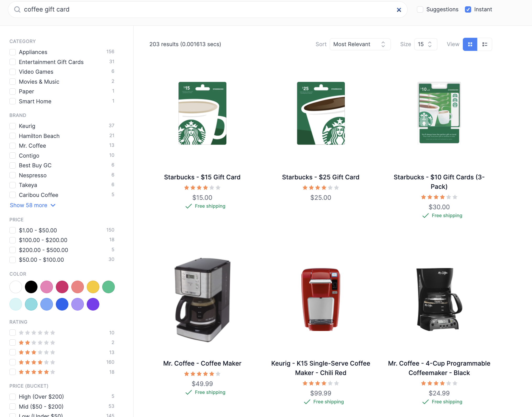The height and width of the screenshot is (417, 532).
Task: Filter by Entertainment Gift Cards category
Action: [13, 62]
